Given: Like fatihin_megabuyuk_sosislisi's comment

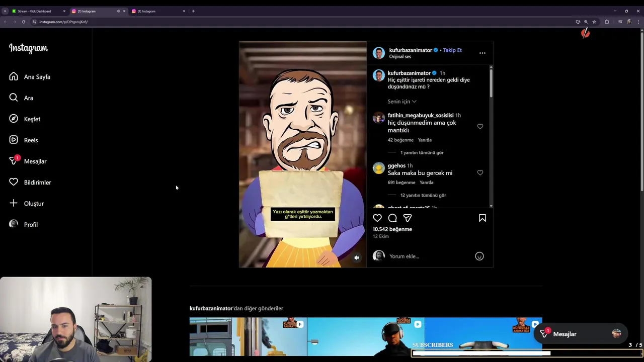Looking at the screenshot, I should (480, 126).
